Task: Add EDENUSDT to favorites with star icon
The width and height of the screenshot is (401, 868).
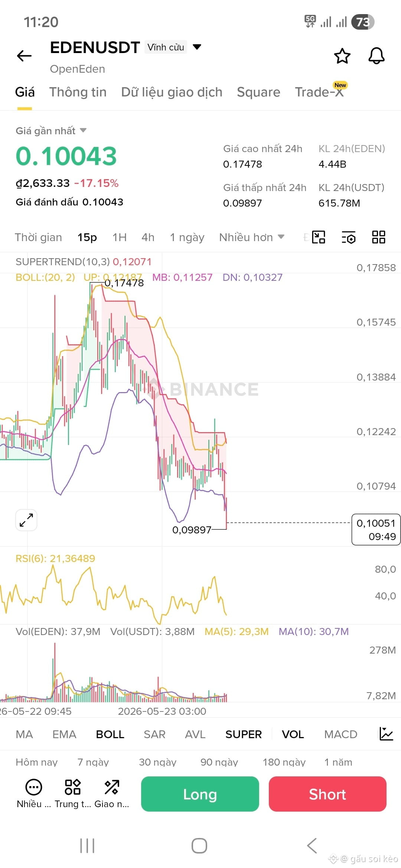Action: coord(342,56)
